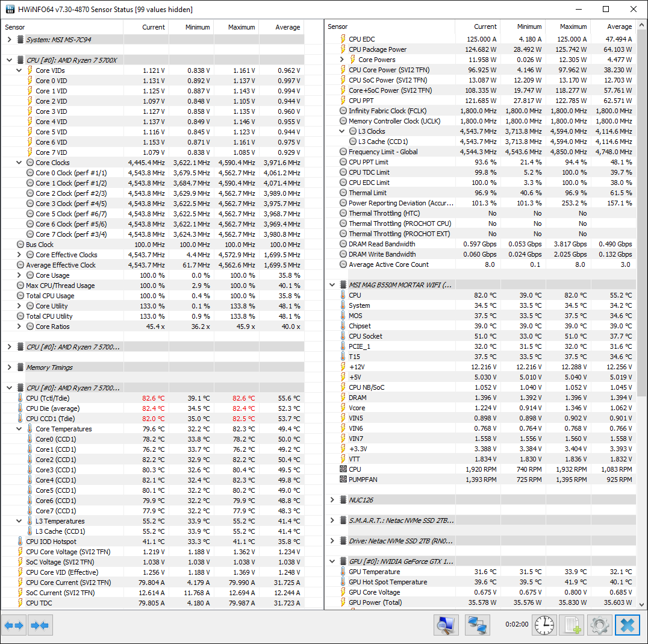Image resolution: width=648 pixels, height=644 pixels.
Task: Collapse the Core VIDs subtree
Action: point(19,70)
